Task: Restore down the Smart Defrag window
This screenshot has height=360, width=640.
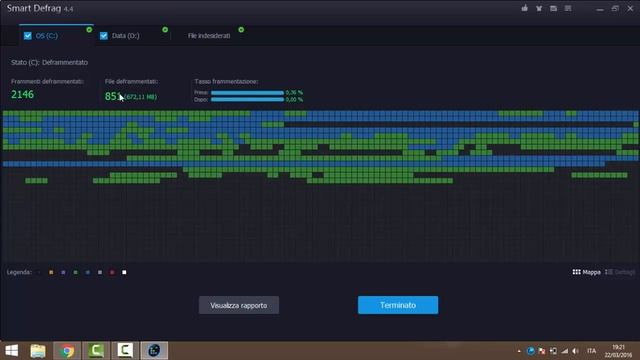Action: (x=615, y=8)
